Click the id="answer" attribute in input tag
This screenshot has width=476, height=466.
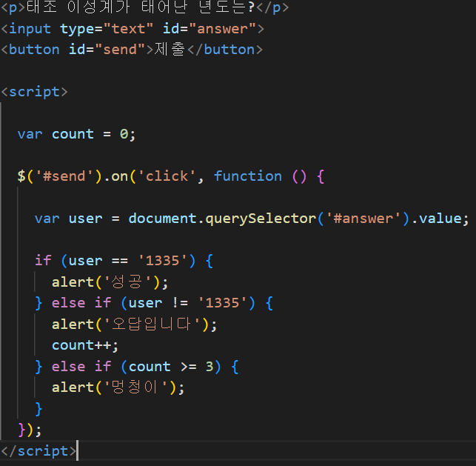coord(209,29)
